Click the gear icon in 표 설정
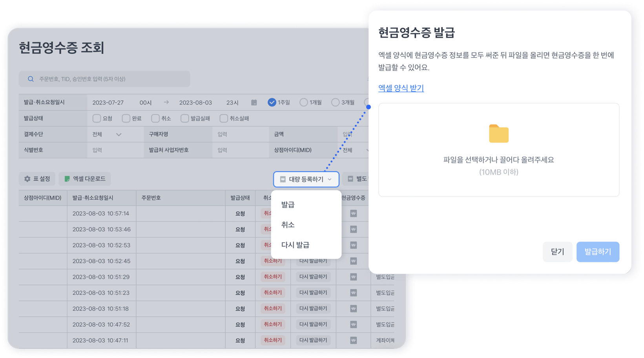This screenshot has width=644, height=358. (27, 179)
